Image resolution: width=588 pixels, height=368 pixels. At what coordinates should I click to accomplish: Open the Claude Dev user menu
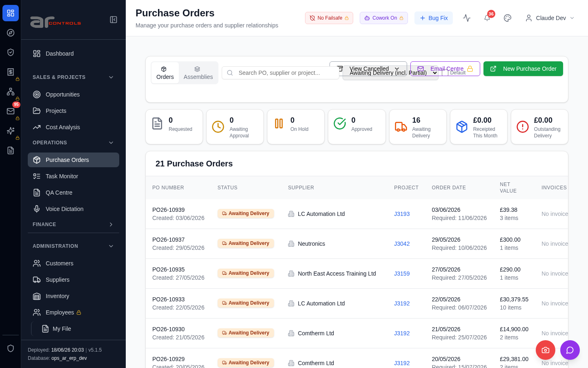(x=550, y=18)
